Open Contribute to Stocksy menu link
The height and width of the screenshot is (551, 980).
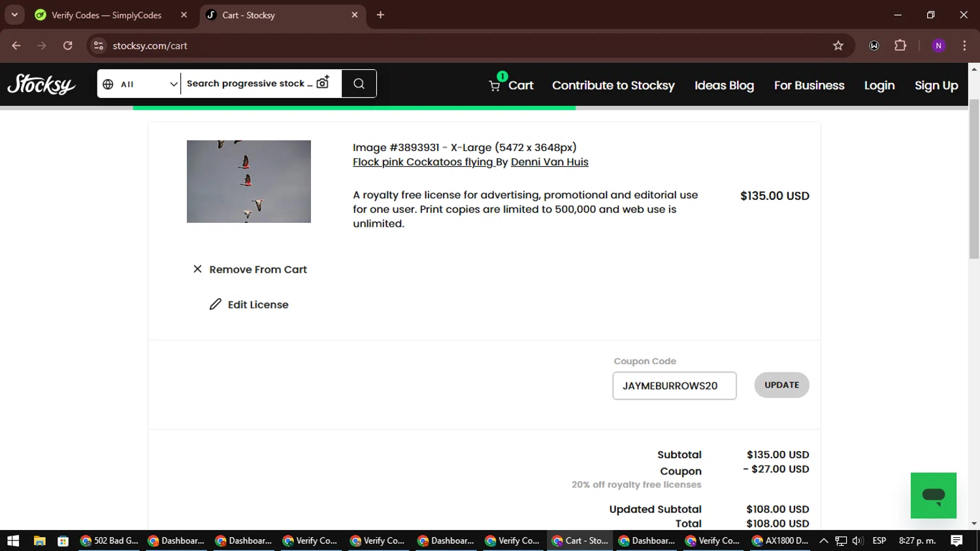[613, 85]
